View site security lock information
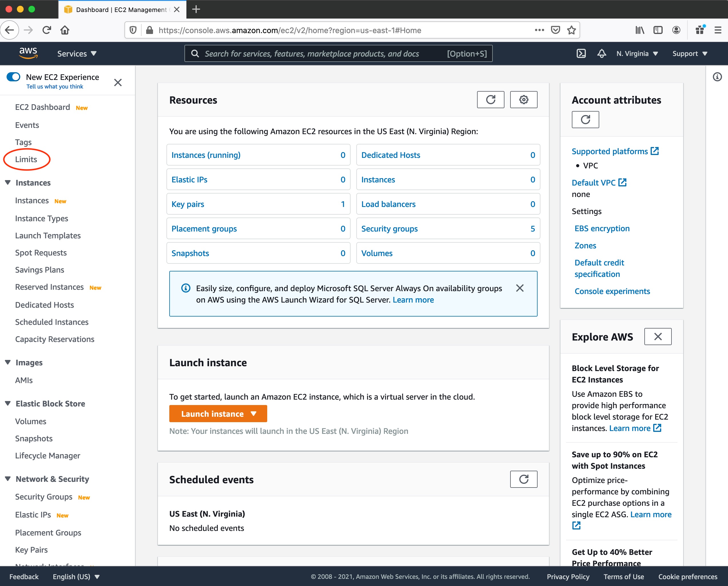728x586 pixels. 149,30
